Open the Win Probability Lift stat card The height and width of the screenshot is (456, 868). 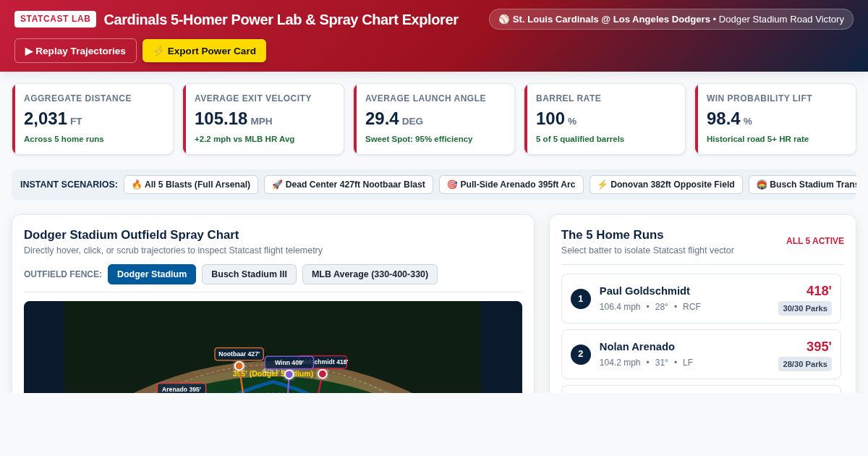[x=775, y=119]
